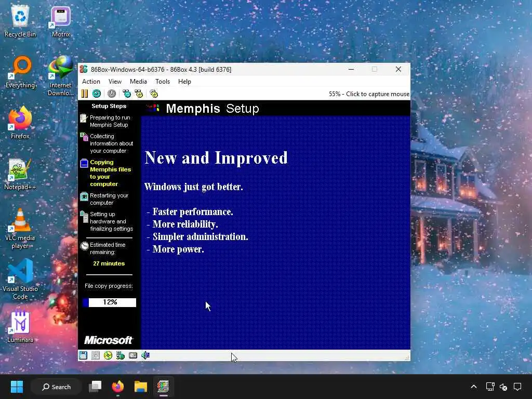Select the Internet Download Manager desktop icon

(x=61, y=76)
